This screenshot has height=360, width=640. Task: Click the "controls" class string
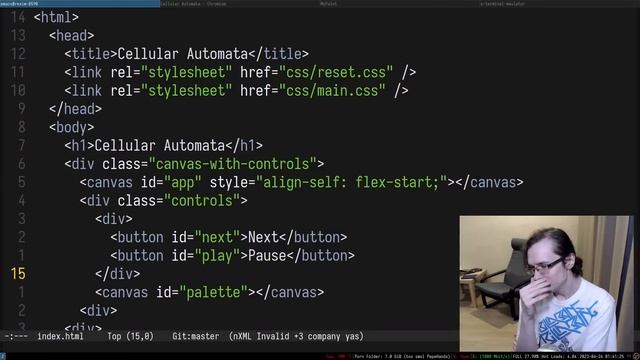(202, 201)
